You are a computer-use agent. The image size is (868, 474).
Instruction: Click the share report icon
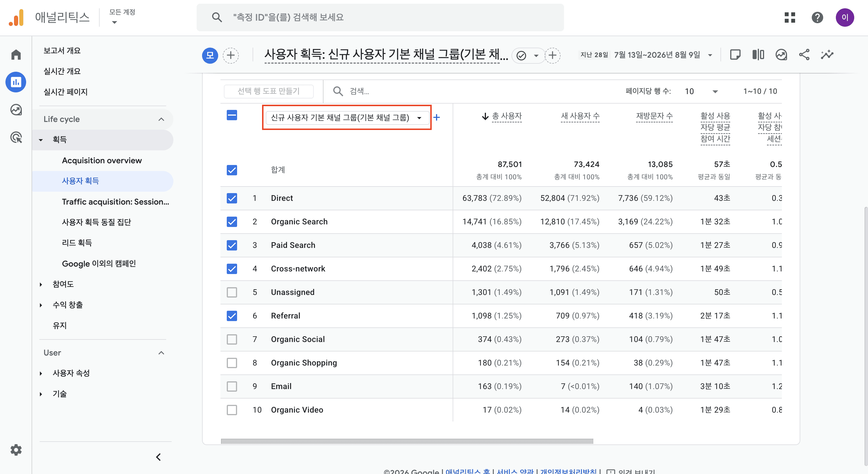pos(804,55)
